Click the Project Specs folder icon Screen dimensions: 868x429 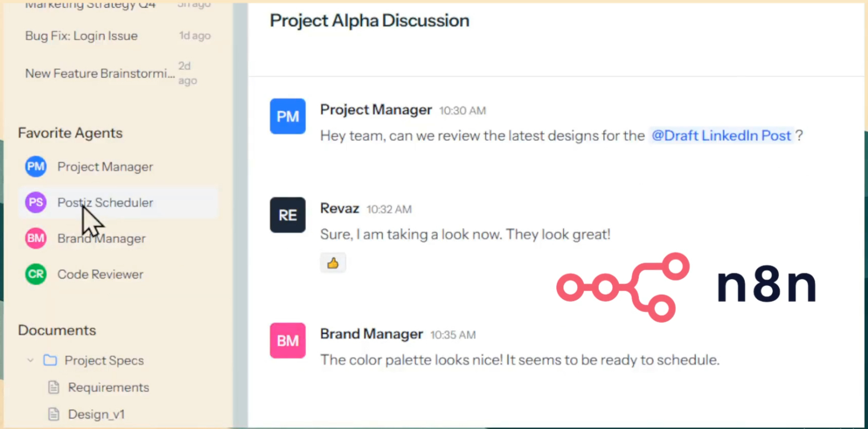pyautogui.click(x=50, y=360)
